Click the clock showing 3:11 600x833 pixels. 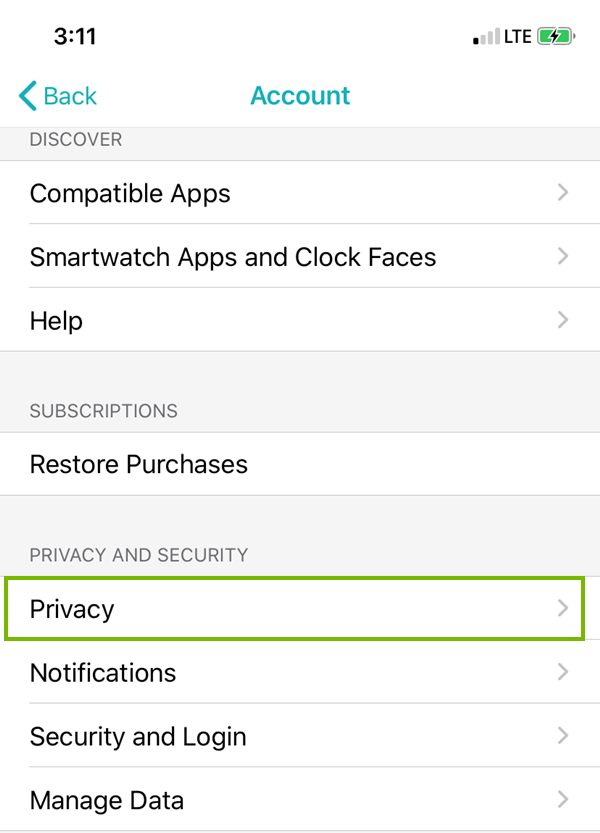(x=76, y=36)
